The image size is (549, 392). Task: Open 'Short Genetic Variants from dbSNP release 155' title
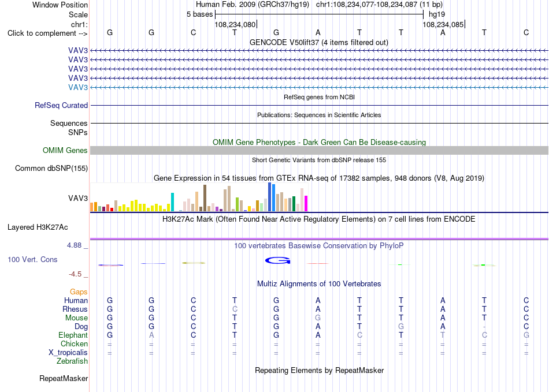319,160
